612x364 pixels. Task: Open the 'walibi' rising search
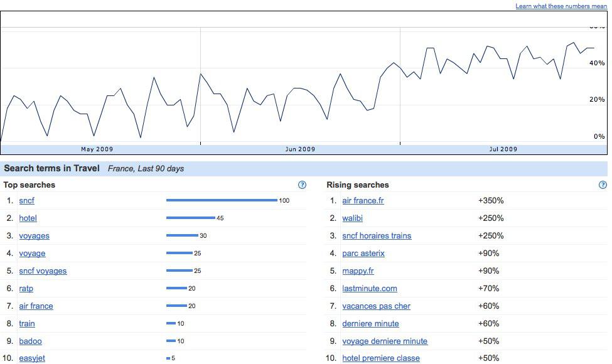[352, 218]
